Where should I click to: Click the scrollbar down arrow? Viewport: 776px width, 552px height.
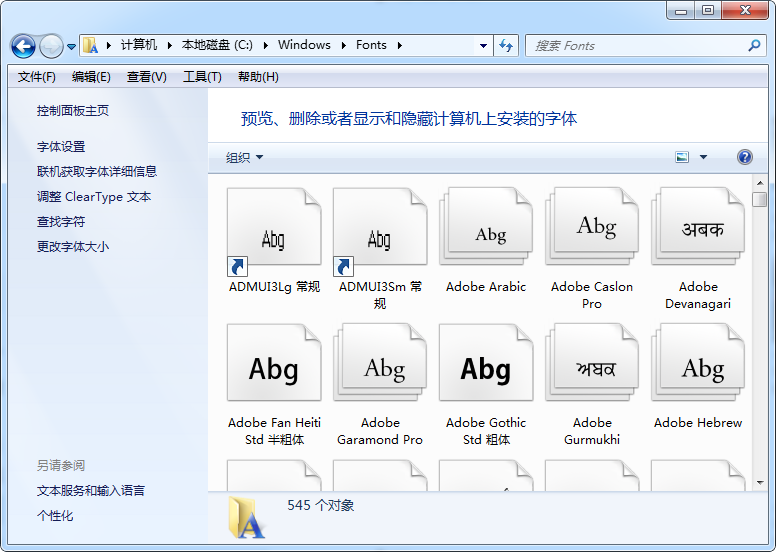coord(760,483)
